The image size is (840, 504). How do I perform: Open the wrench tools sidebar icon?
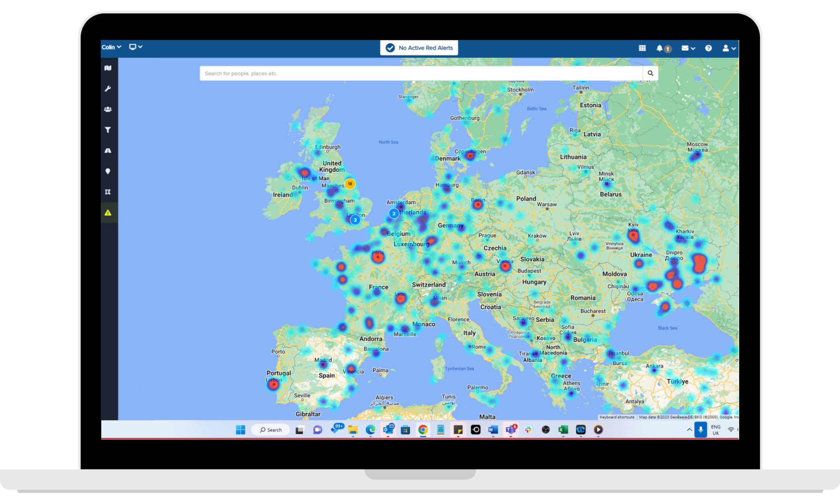pos(108,89)
